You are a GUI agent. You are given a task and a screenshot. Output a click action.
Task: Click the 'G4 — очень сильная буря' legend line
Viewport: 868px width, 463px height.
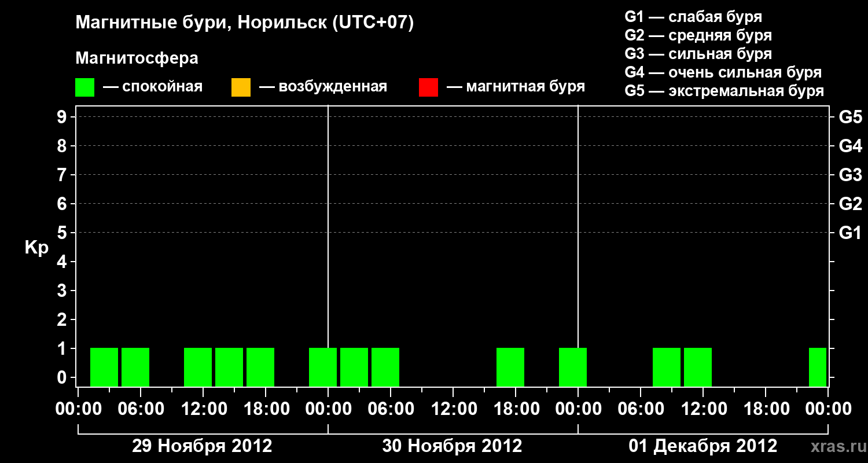[723, 72]
